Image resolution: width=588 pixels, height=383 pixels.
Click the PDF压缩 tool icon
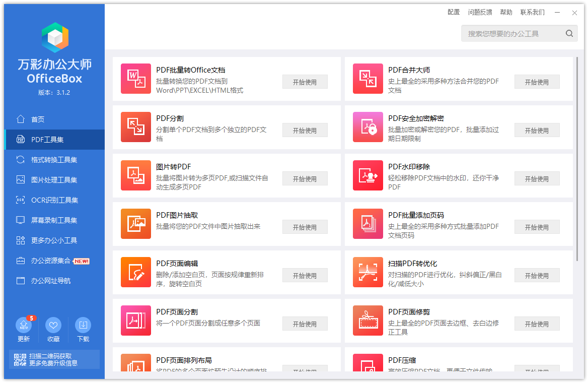pyautogui.click(x=368, y=363)
